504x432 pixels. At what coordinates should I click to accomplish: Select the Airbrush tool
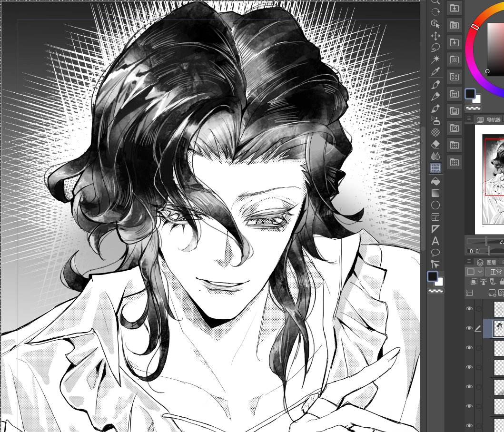[435, 120]
